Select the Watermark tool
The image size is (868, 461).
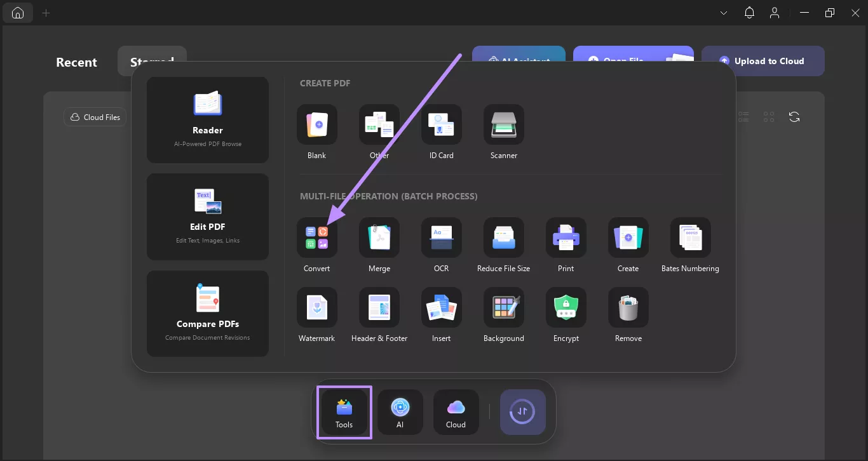(x=316, y=314)
